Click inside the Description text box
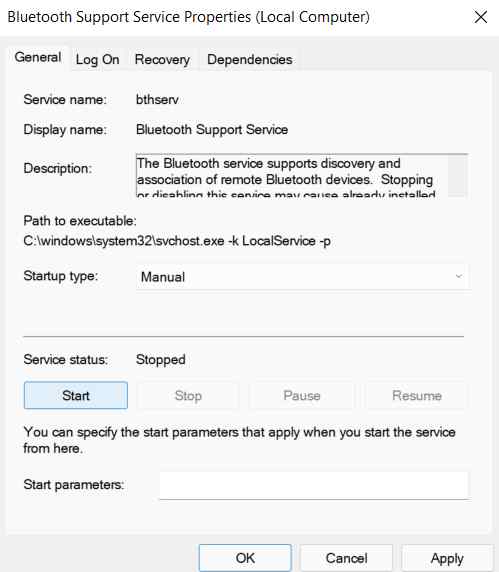Image resolution: width=499 pixels, height=572 pixels. 292,175
